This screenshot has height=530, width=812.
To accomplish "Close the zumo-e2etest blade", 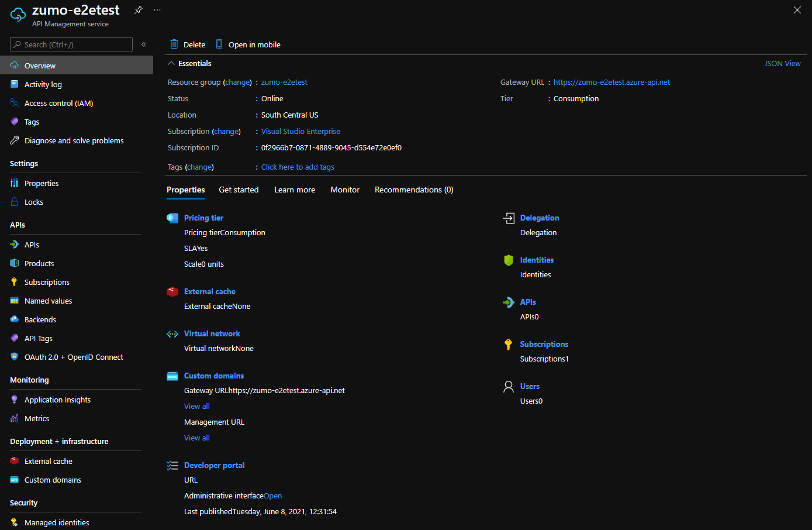I will click(x=797, y=10).
